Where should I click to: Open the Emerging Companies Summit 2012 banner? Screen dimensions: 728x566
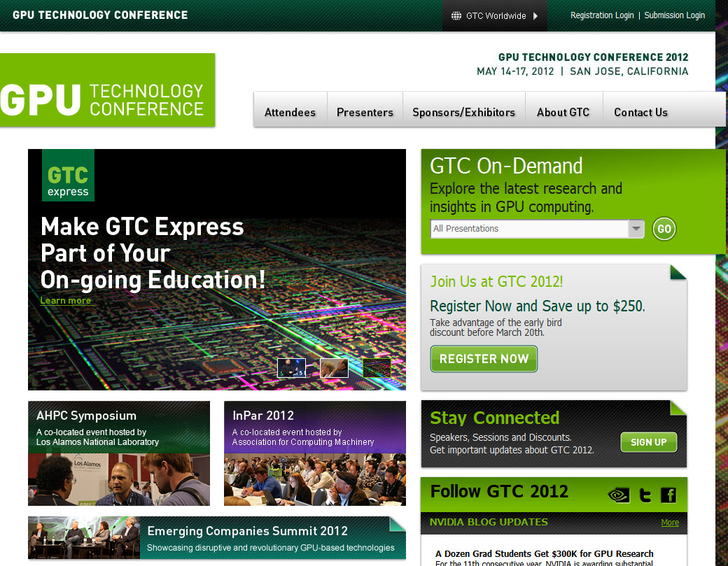(x=217, y=538)
